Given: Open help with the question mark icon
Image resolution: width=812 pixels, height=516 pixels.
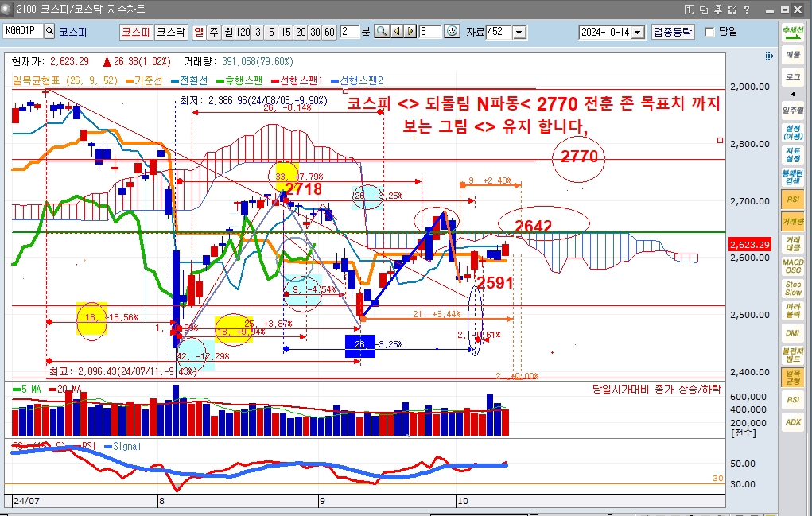Looking at the screenshot, I should click(x=747, y=10).
